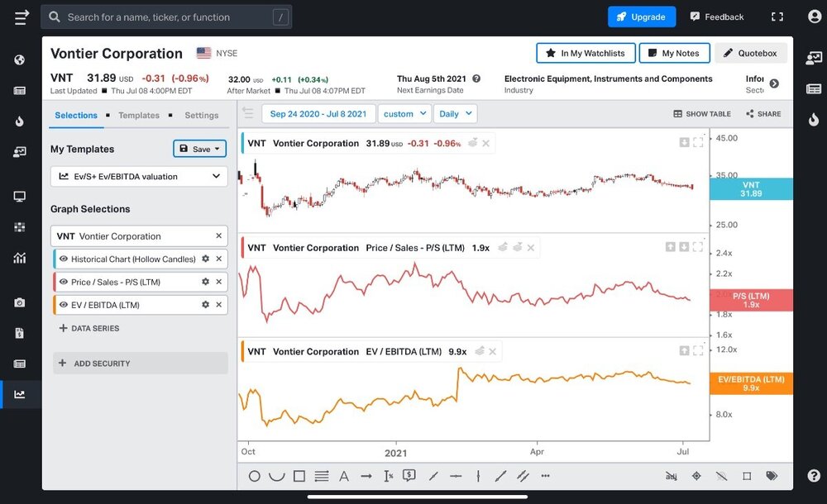The height and width of the screenshot is (504, 827).
Task: Maximize the EV / EBITDA chart pane
Action: 698,350
